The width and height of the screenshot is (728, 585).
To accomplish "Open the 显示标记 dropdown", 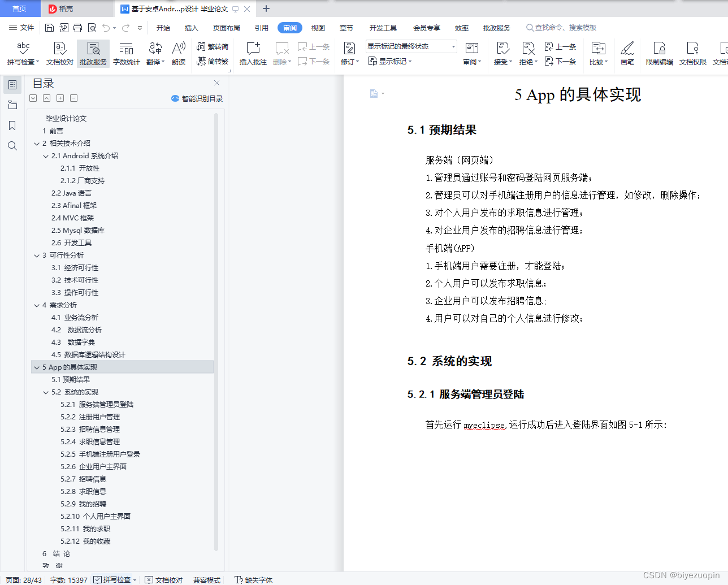I will point(390,61).
